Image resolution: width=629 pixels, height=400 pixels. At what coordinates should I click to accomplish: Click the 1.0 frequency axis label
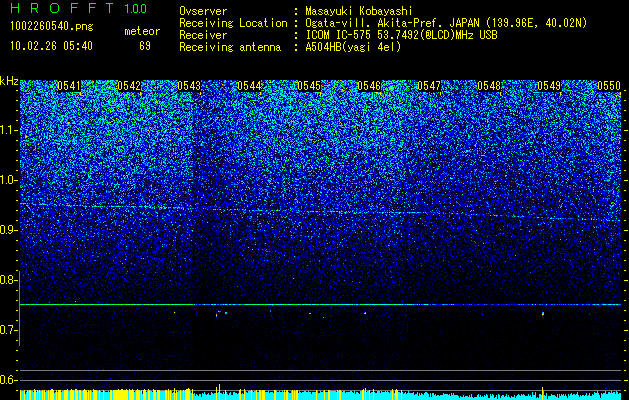coord(8,180)
